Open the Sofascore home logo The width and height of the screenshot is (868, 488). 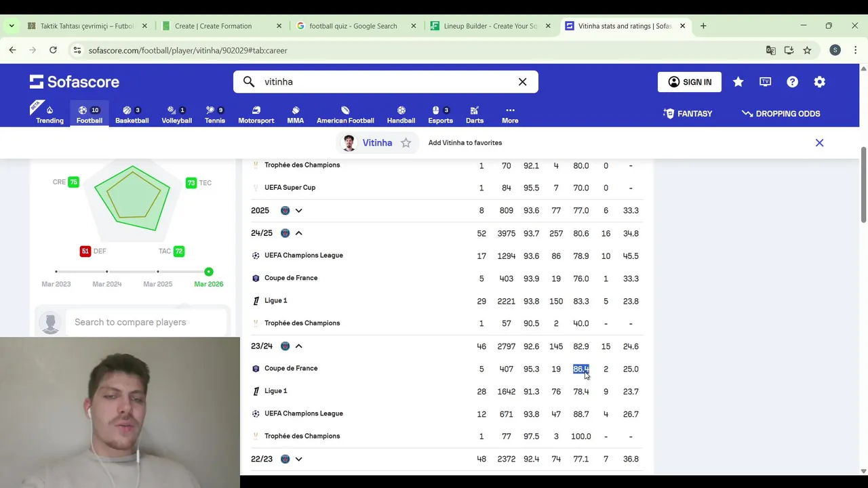click(x=74, y=82)
